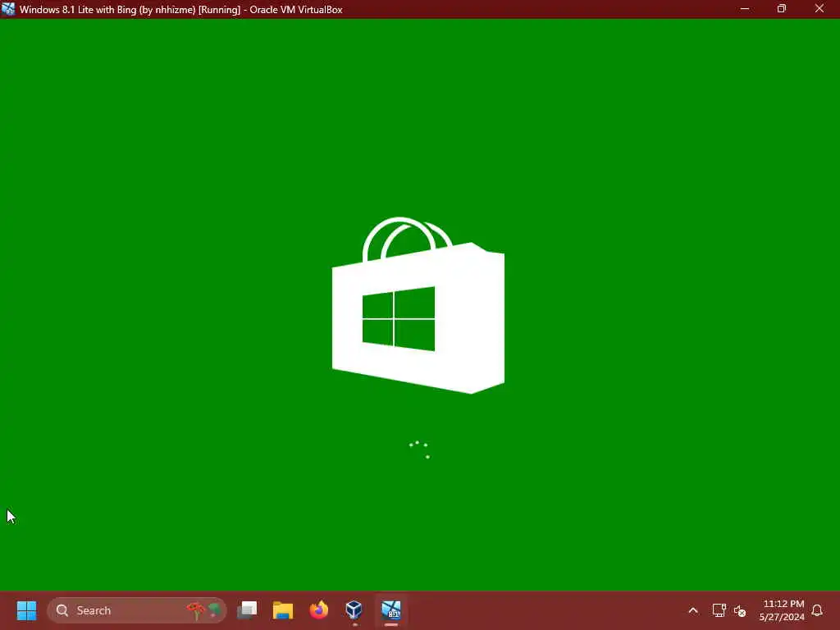
Task: Click the muted volume tray icon
Action: (740, 610)
